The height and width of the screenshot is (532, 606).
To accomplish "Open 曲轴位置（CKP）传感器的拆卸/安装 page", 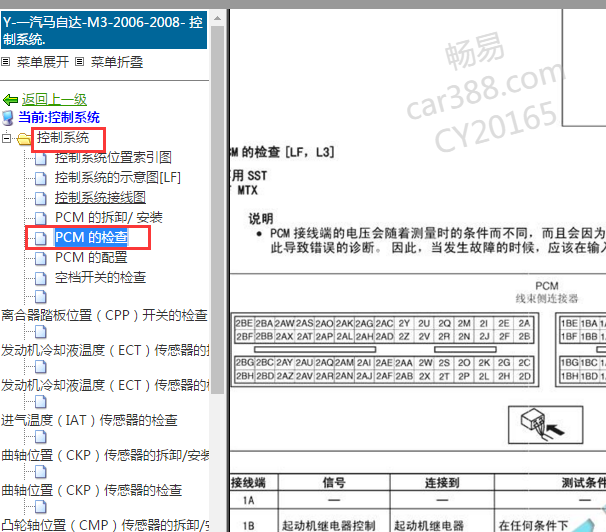I will tap(105, 456).
